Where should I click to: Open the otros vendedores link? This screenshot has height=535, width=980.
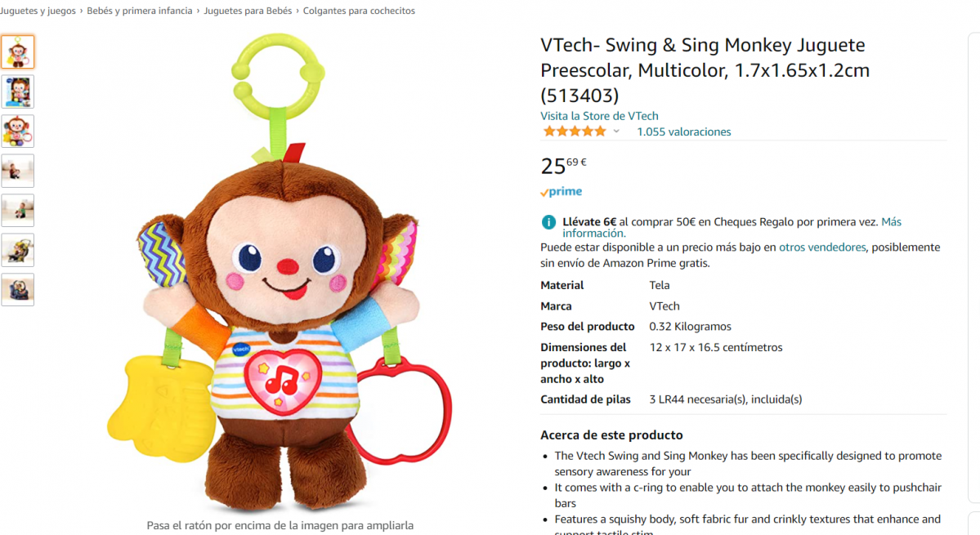pyautogui.click(x=822, y=247)
